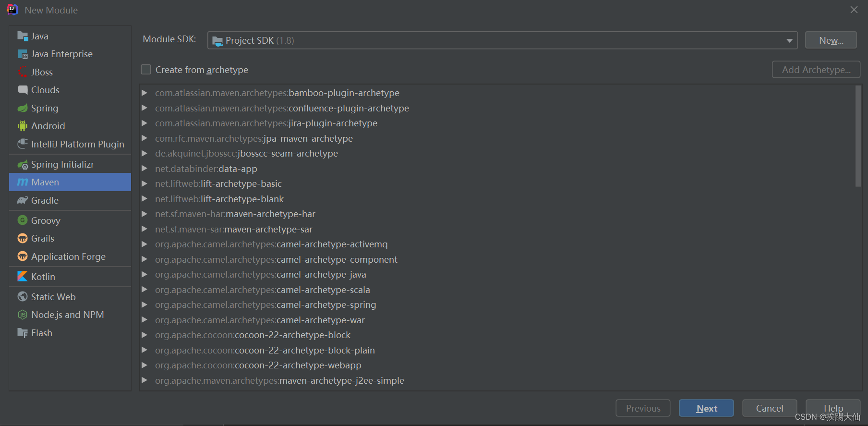
Task: Select cocoon-22-archetype-block-plain row
Action: tap(497, 350)
